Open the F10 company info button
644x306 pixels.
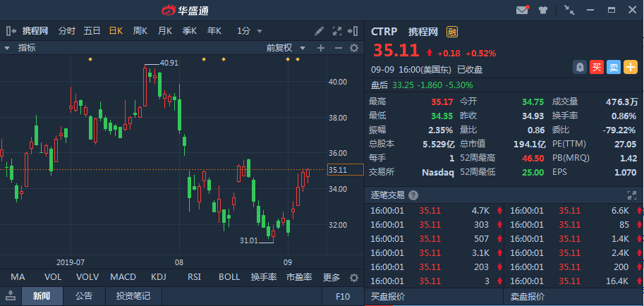point(343,296)
